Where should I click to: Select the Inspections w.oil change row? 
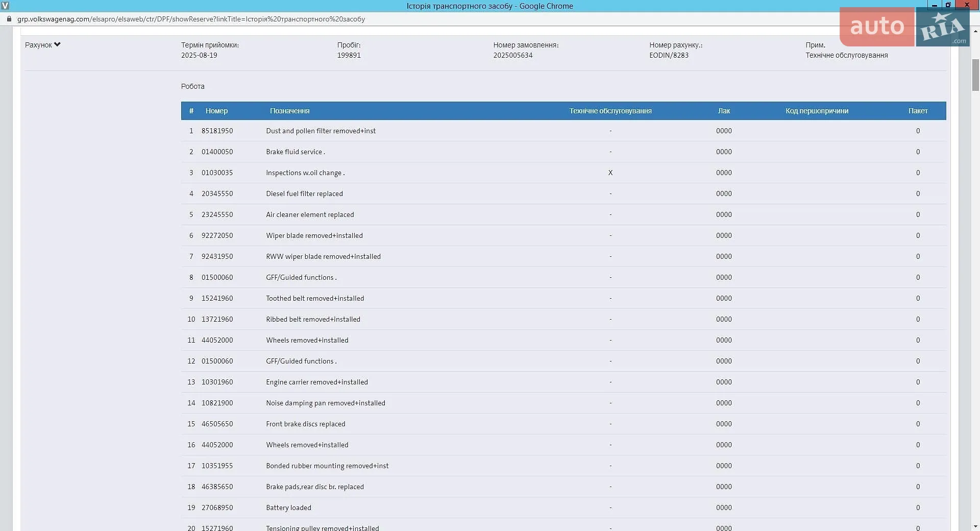coord(563,173)
